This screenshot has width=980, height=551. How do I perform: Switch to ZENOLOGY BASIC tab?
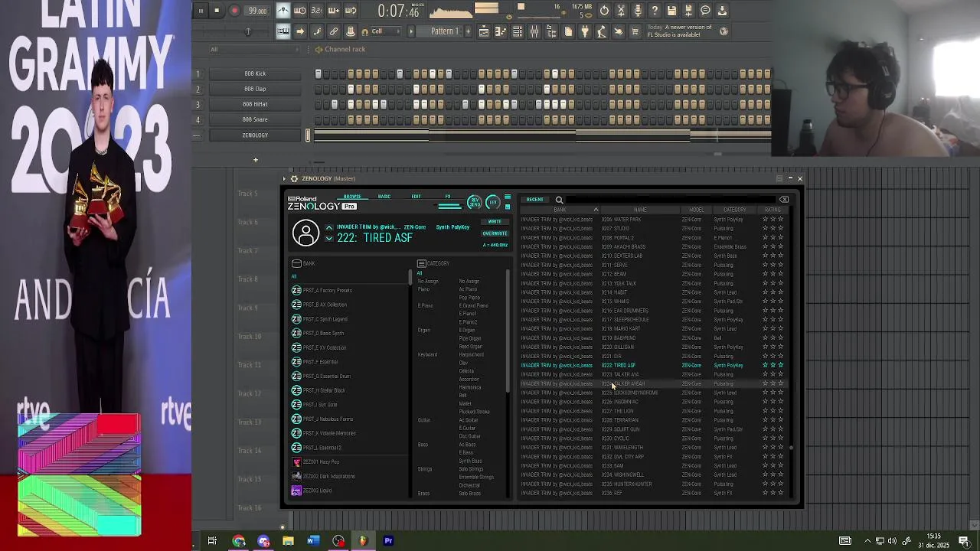coord(384,197)
